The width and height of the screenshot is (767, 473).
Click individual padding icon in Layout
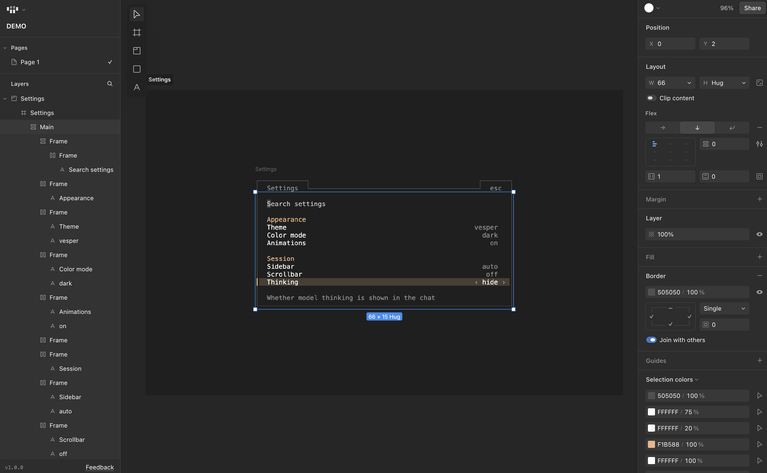[759, 176]
